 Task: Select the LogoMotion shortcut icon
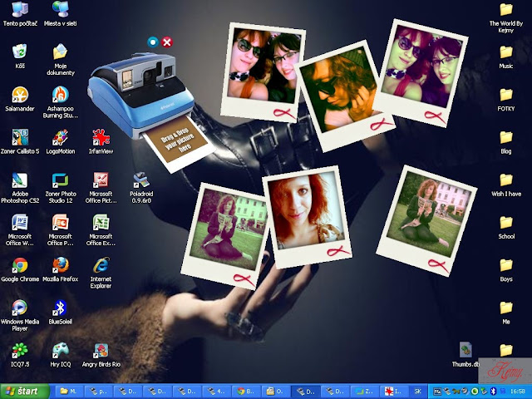click(x=61, y=142)
